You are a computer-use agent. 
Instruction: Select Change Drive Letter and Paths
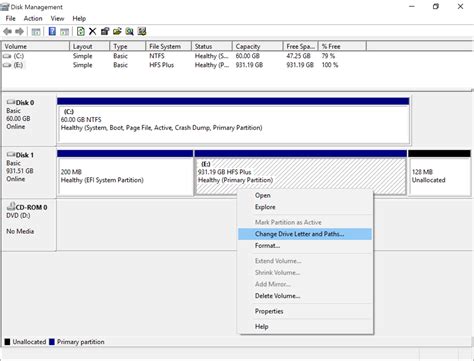tap(305, 234)
